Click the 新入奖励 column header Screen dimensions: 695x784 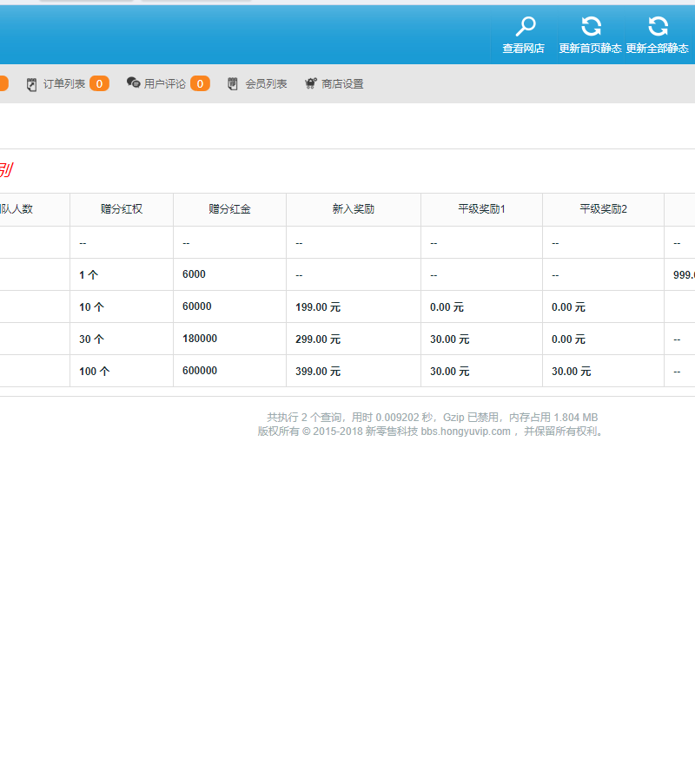354,209
